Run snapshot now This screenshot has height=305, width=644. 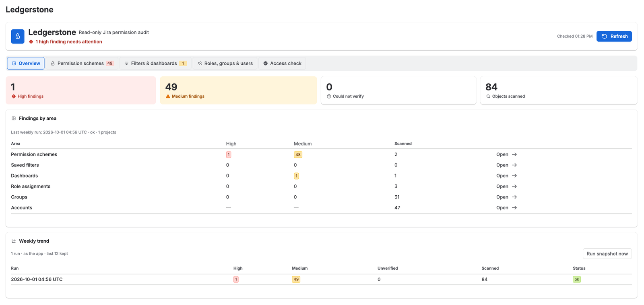(x=607, y=254)
